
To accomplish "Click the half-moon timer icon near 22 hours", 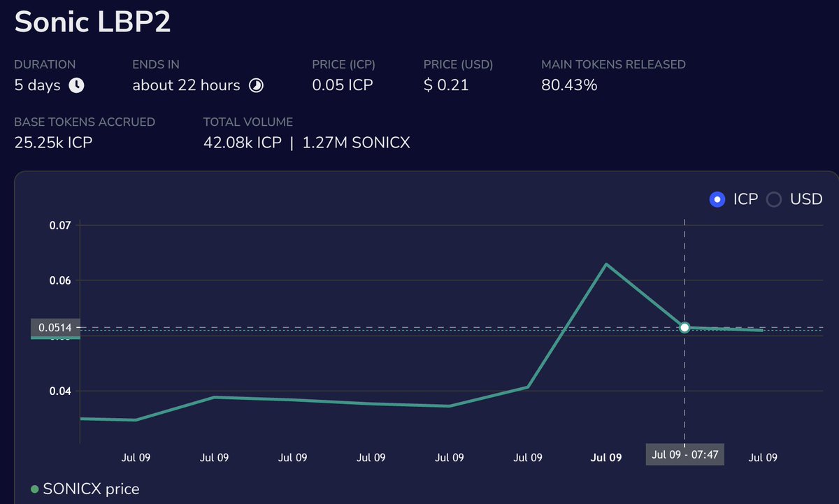I will point(256,85).
